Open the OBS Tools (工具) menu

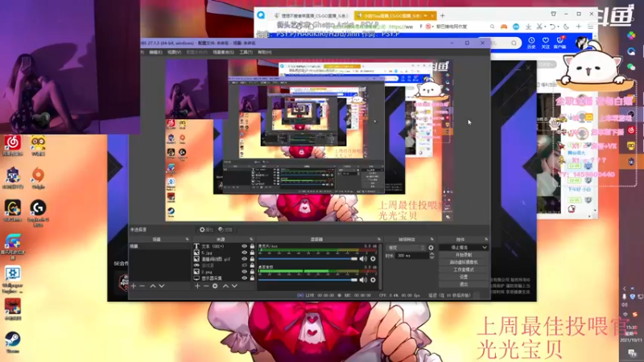pos(246,52)
